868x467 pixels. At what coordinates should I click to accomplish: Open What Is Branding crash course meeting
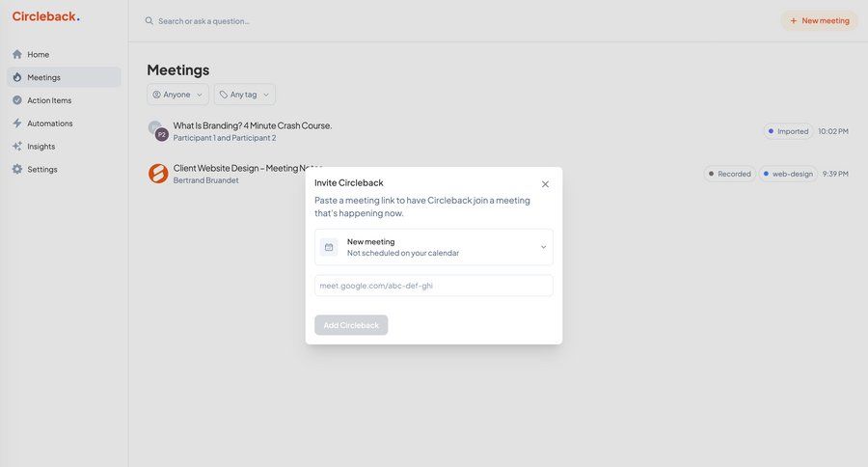pyautogui.click(x=253, y=125)
